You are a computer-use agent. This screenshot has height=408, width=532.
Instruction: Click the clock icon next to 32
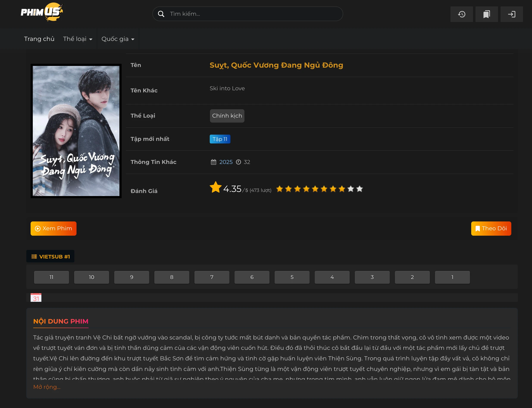click(238, 162)
